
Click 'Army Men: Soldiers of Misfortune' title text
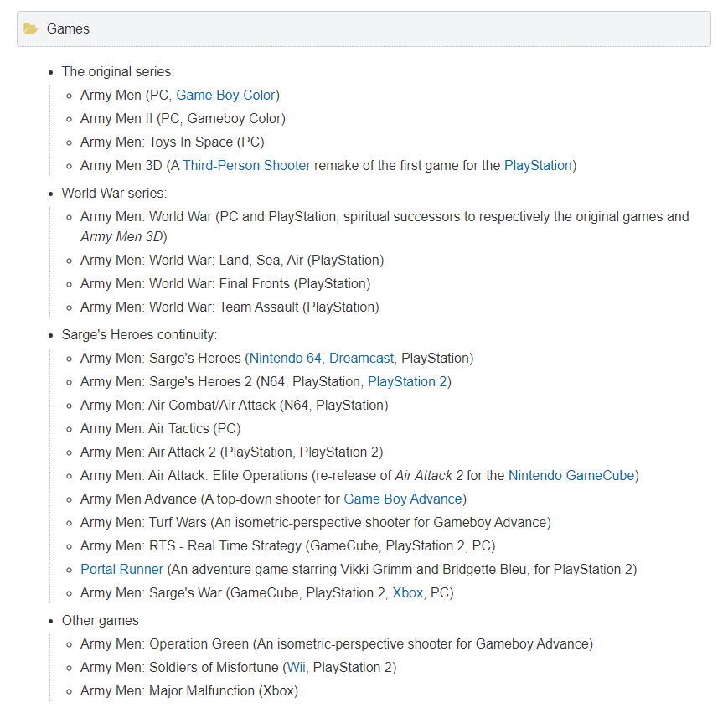(x=179, y=668)
